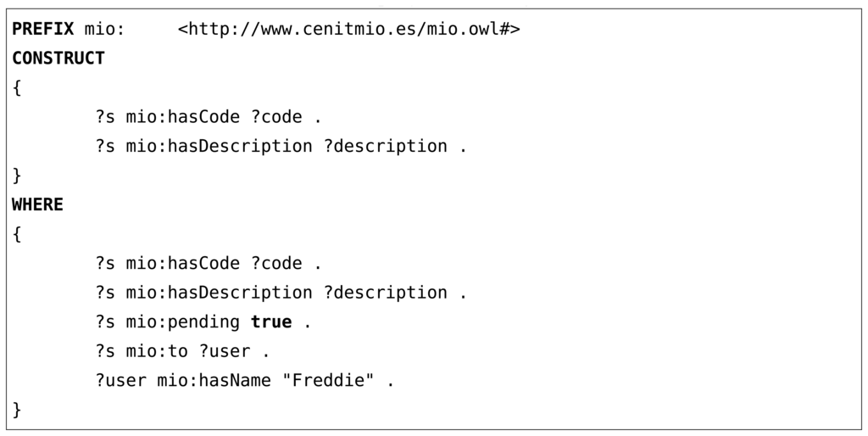The image size is (868, 436).
Task: Click mio:hasDescription inside the WHERE block
Action: (x=219, y=293)
